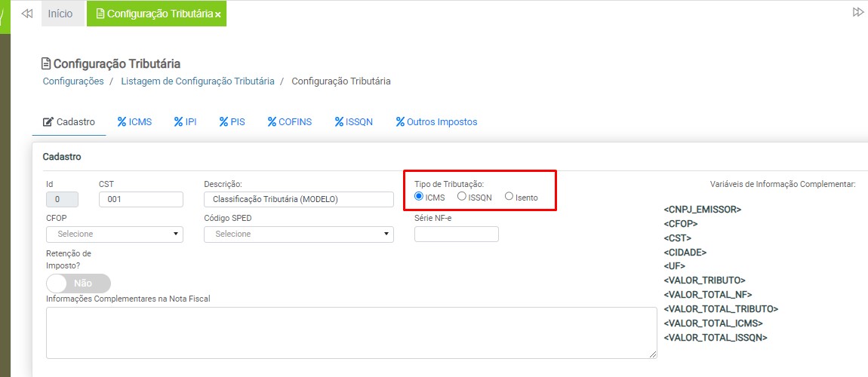
Task: Select the ICMS radio button
Action: (x=419, y=197)
